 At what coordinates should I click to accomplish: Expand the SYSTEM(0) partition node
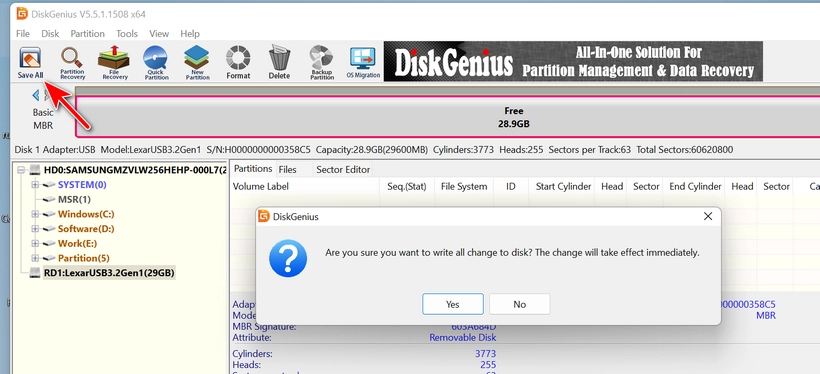pos(35,185)
